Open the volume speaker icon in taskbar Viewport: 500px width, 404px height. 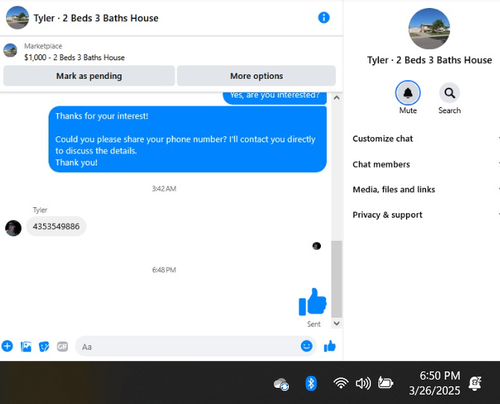(363, 384)
